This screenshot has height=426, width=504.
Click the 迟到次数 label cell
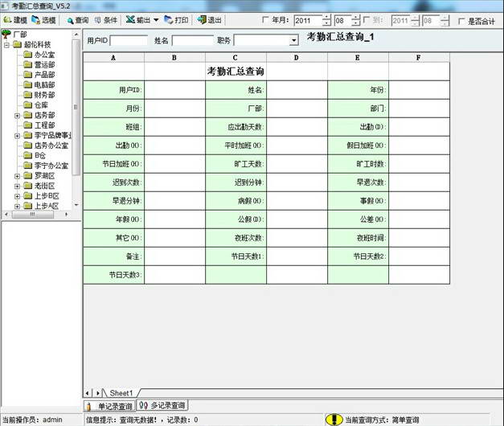113,182
